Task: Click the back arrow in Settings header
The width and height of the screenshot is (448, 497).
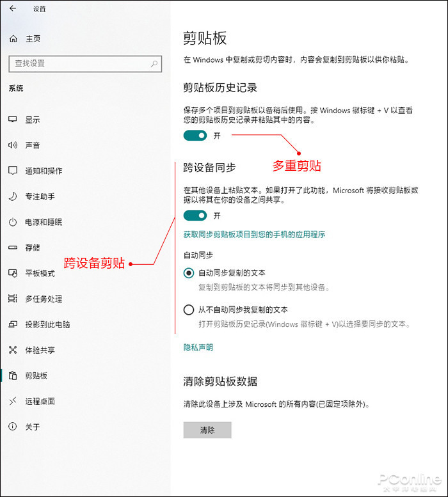Action: click(13, 9)
